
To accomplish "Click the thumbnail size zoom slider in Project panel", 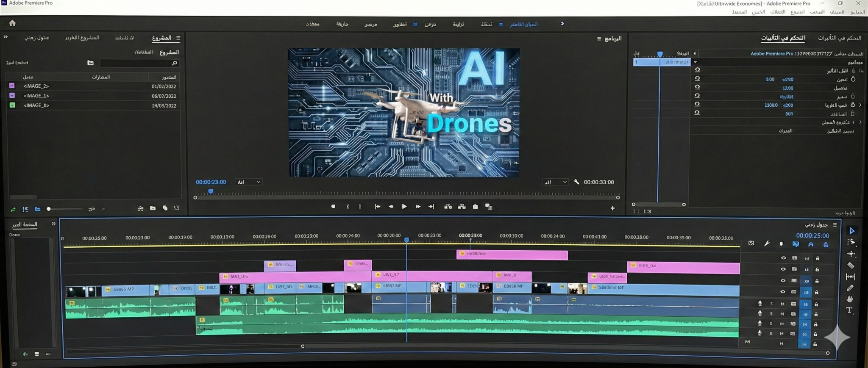I will [x=49, y=209].
